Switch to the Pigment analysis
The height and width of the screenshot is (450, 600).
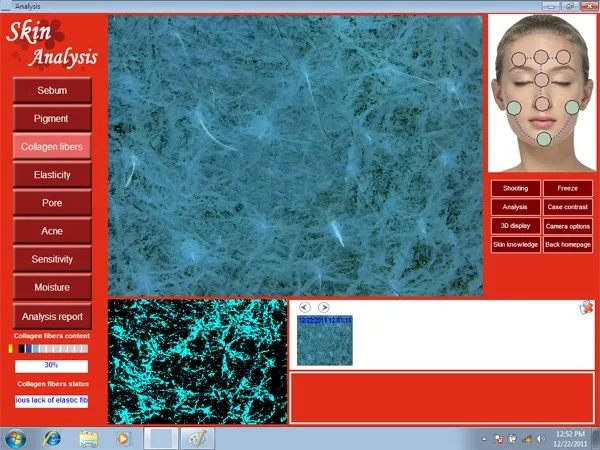[x=52, y=119]
